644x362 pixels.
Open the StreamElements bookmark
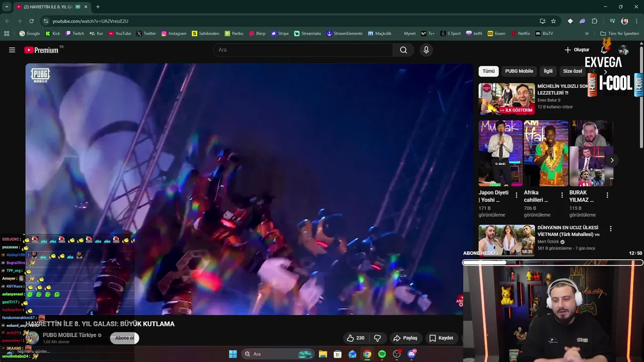pyautogui.click(x=345, y=34)
